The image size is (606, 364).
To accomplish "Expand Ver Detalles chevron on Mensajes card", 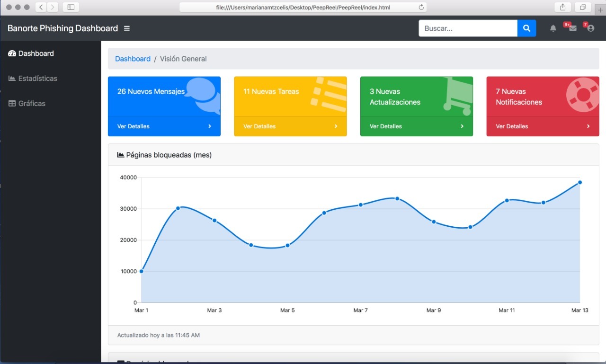I will 210,126.
